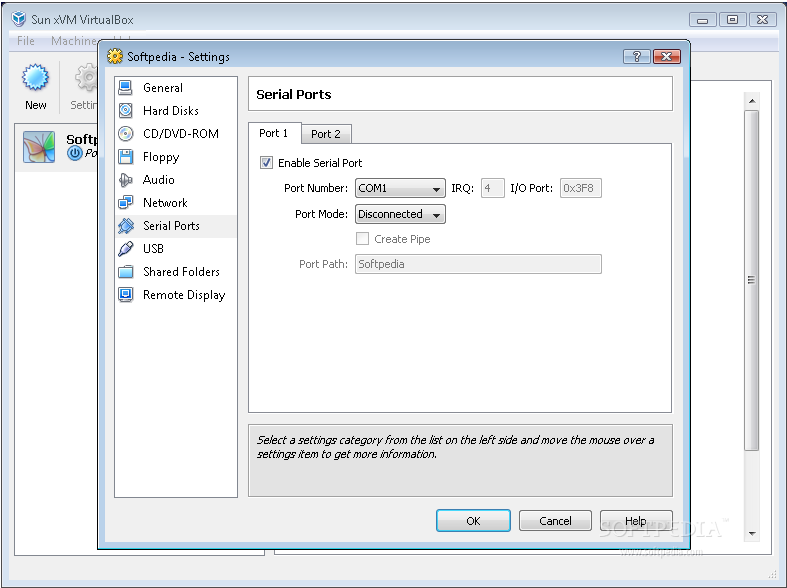This screenshot has width=787, height=588.
Task: Click the Remote Display monitor icon
Action: click(125, 295)
